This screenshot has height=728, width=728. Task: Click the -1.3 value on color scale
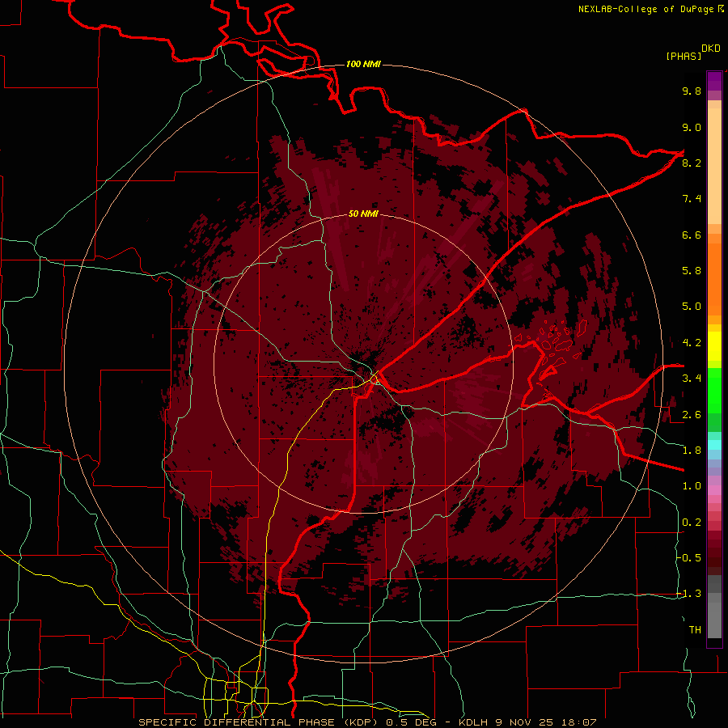pyautogui.click(x=689, y=594)
